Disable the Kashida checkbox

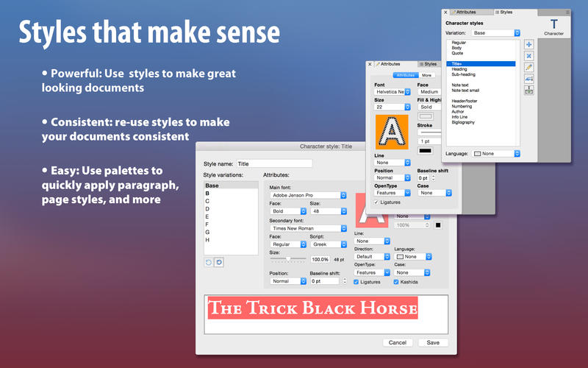[396, 282]
